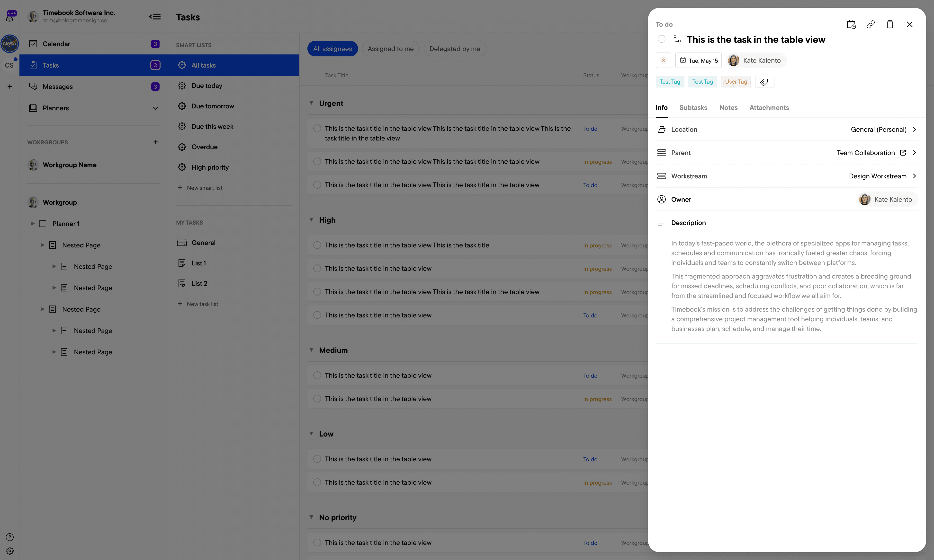The image size is (934, 560).
Task: Click the Planner 1 board icon
Action: coord(43,224)
